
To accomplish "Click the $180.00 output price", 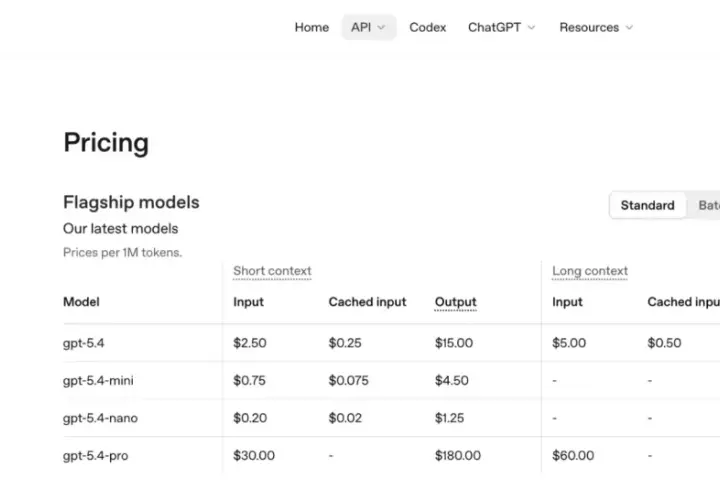I will pos(458,455).
